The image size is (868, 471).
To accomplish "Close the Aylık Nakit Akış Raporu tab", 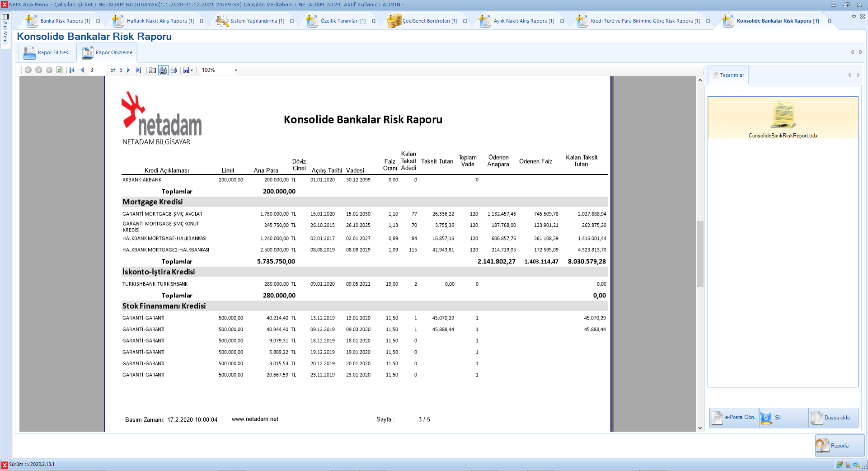I will (x=562, y=21).
